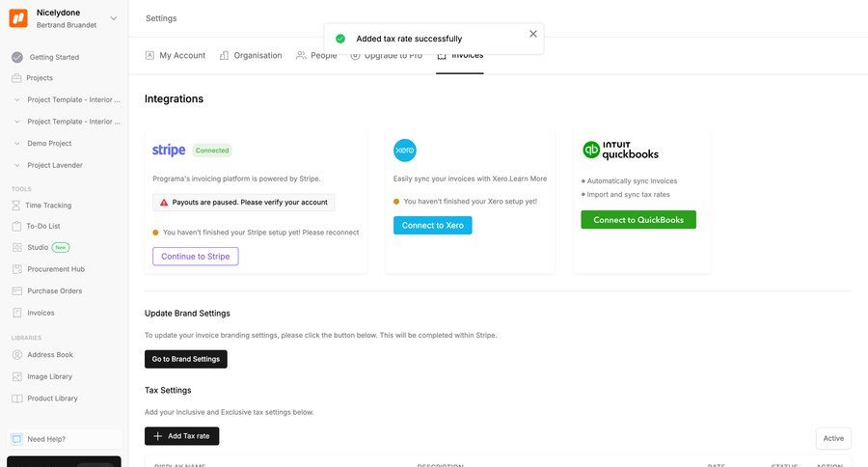Click the Intuit QuickBooks logo
868x467 pixels.
click(x=620, y=150)
